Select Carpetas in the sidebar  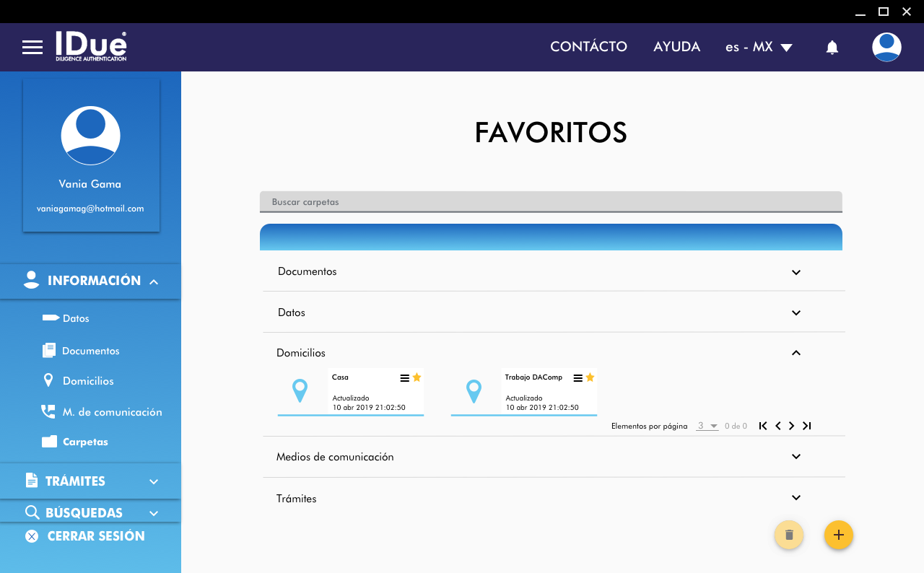click(x=84, y=442)
